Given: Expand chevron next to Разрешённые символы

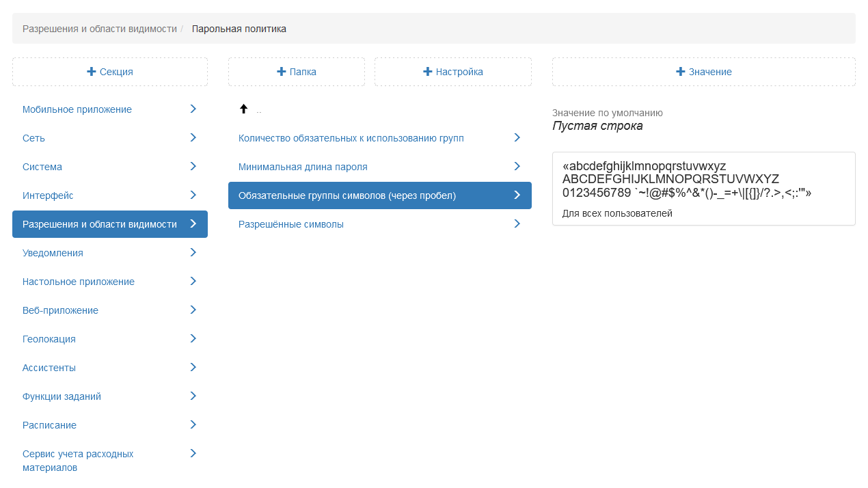Looking at the screenshot, I should pos(517,223).
